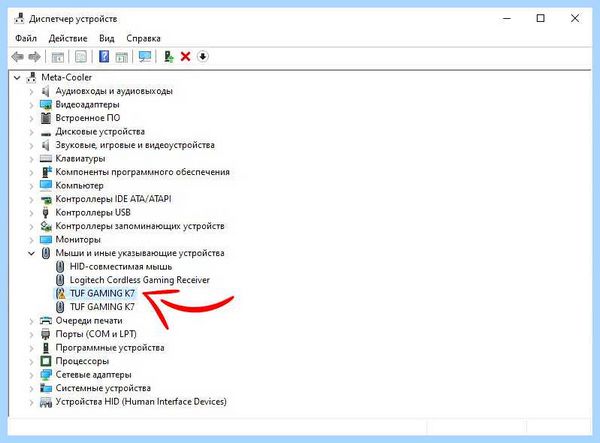The height and width of the screenshot is (443, 600).
Task: Select the Сетевые адаптеры label
Action: tap(93, 375)
